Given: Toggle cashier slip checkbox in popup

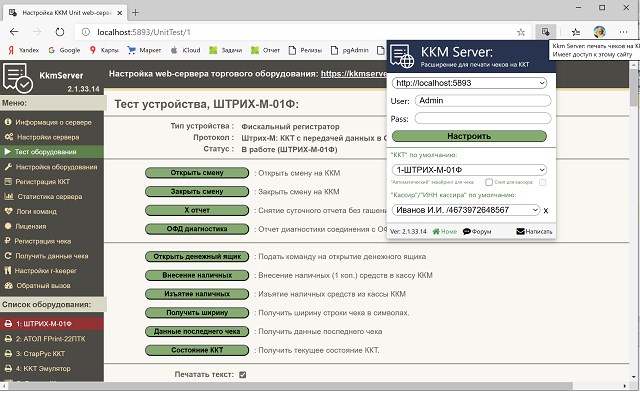Looking at the screenshot, I should [x=542, y=182].
